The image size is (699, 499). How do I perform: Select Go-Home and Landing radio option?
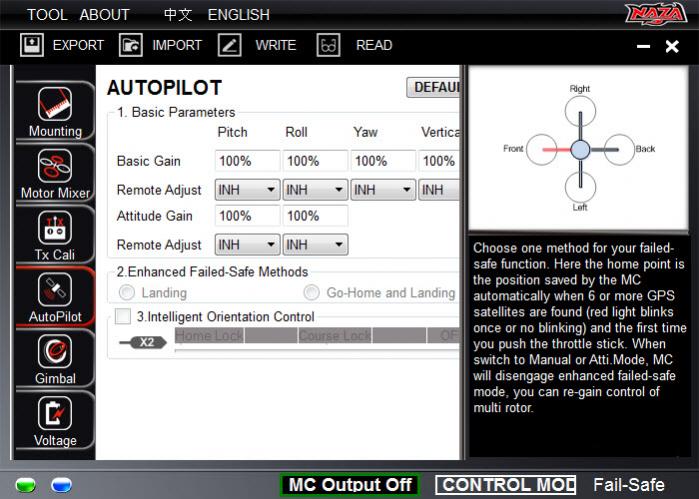[311, 293]
